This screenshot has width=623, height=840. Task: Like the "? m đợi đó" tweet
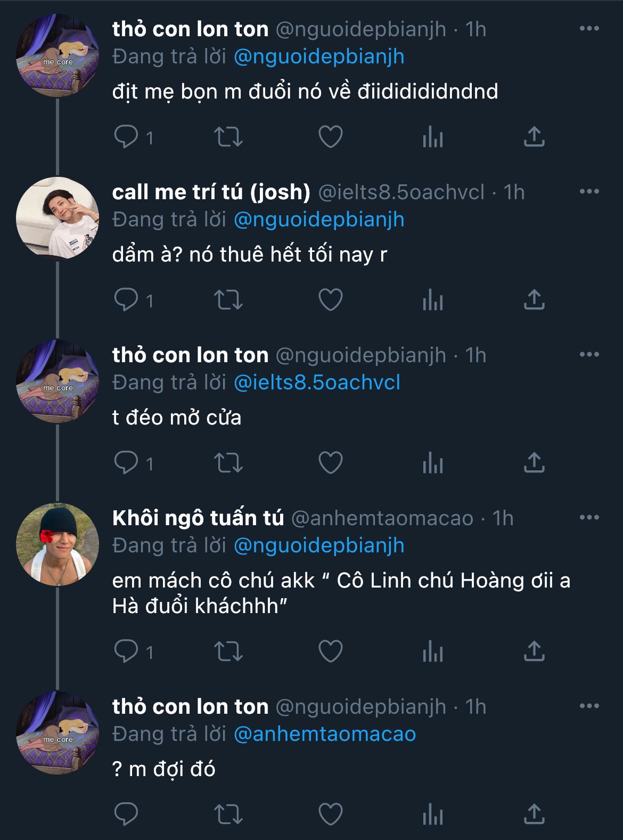click(x=330, y=814)
